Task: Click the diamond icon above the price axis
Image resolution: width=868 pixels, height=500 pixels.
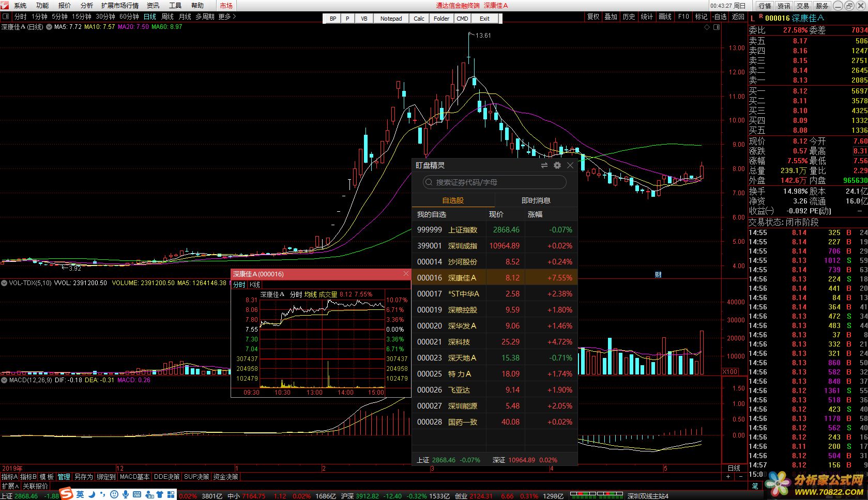Action: click(707, 28)
